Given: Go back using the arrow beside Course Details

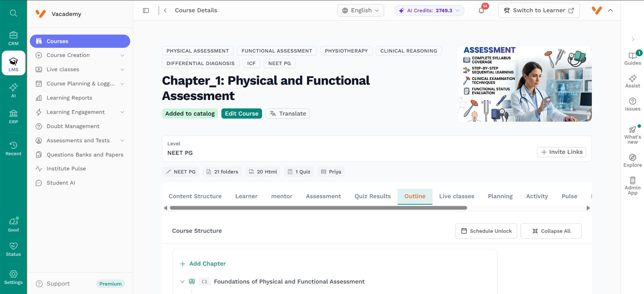Looking at the screenshot, I should [165, 10].
